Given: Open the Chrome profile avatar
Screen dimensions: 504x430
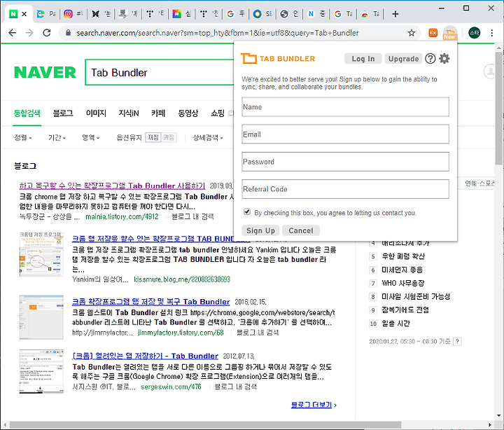Looking at the screenshot, I should (x=474, y=33).
